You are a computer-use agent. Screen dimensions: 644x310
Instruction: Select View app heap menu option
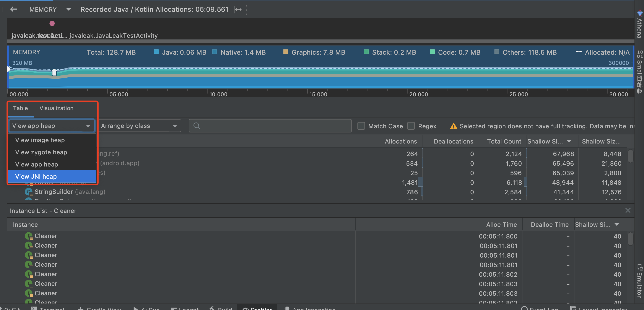pos(52,164)
